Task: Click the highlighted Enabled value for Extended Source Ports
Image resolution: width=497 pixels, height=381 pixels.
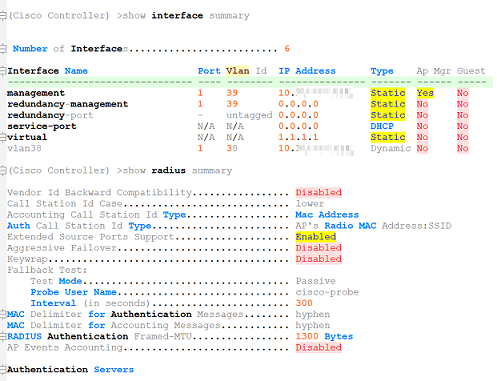Action: [316, 237]
